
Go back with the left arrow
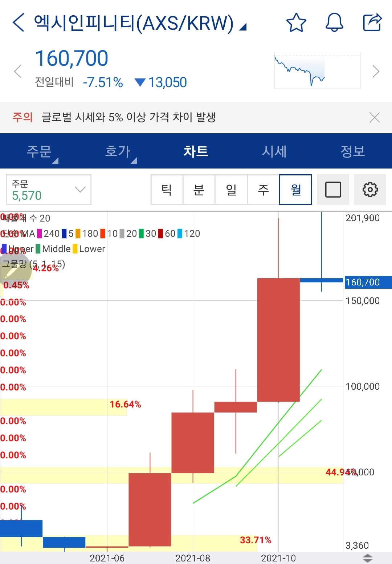[19, 23]
